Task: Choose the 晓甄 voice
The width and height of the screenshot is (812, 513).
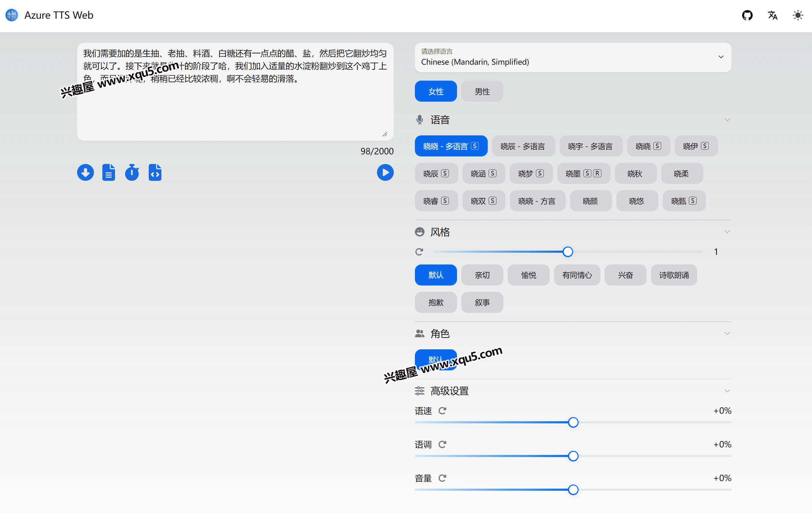Action: 684,201
